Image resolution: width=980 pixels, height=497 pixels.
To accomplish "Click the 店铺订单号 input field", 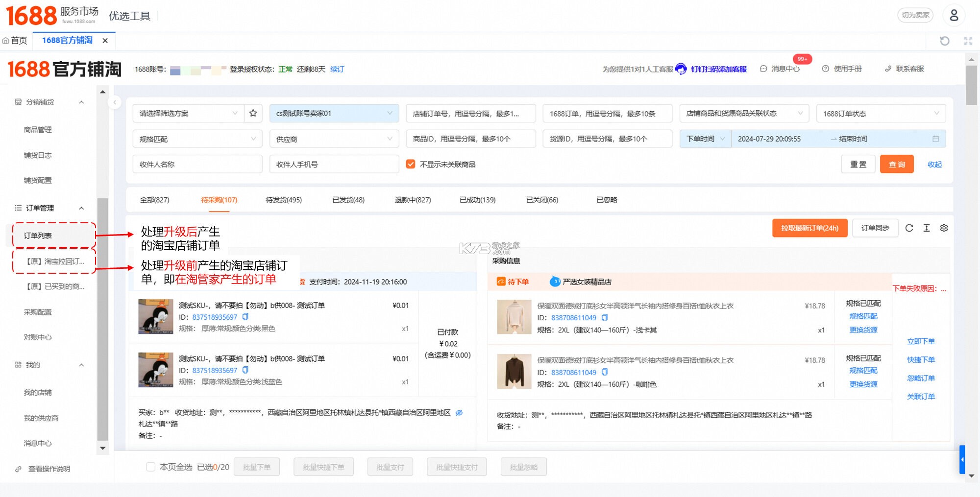I will pos(471,113).
